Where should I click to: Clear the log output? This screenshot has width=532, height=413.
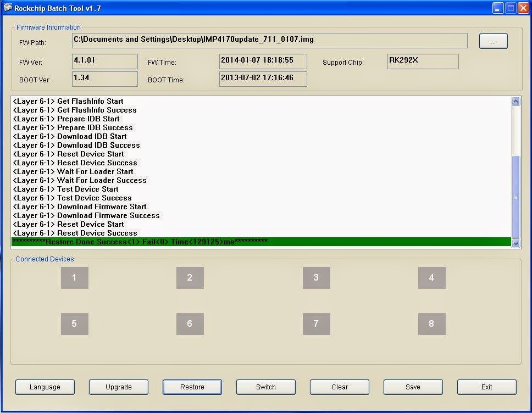[339, 387]
